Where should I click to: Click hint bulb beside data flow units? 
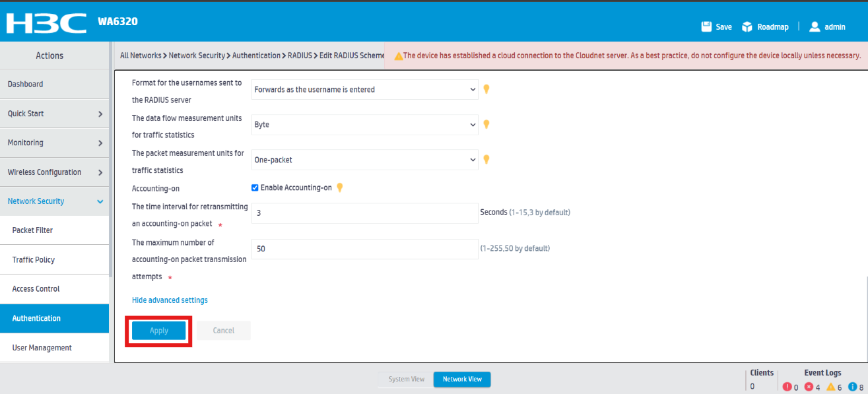[x=486, y=124]
